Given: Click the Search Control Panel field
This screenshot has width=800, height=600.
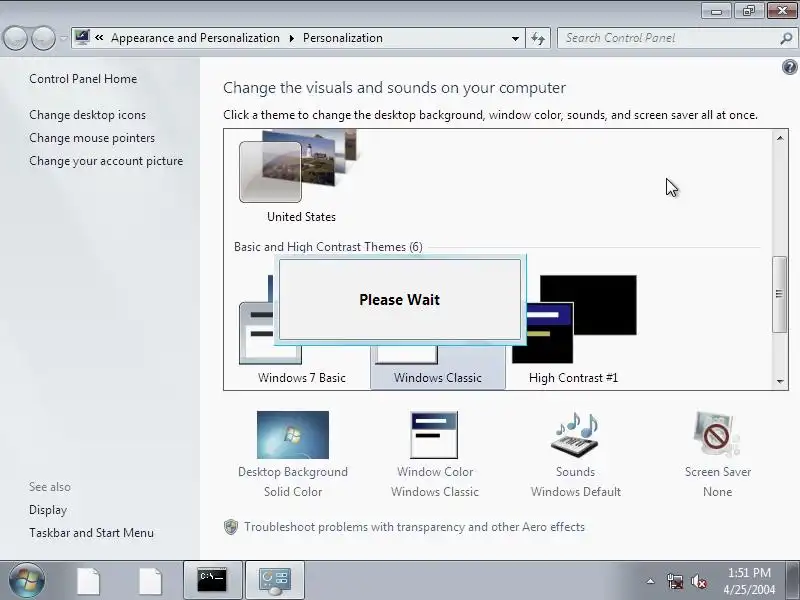Looking at the screenshot, I should point(676,38).
